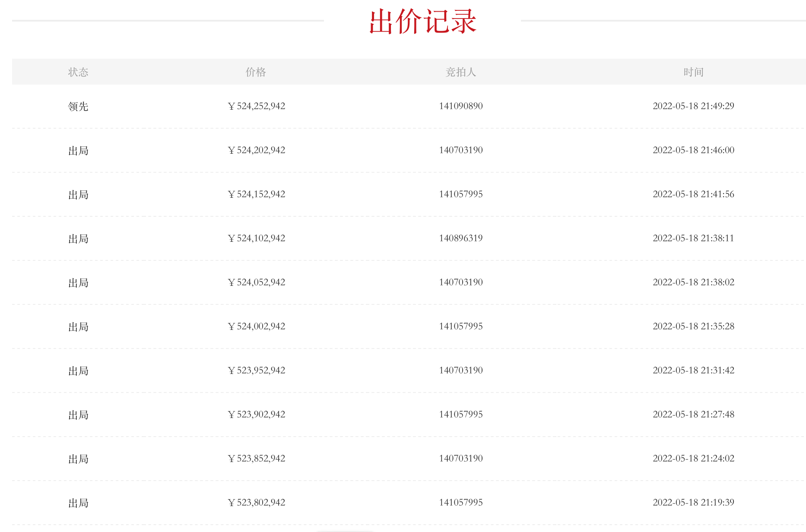Image resolution: width=806 pixels, height=532 pixels.
Task: Click the 价格 column header
Action: pyautogui.click(x=256, y=72)
